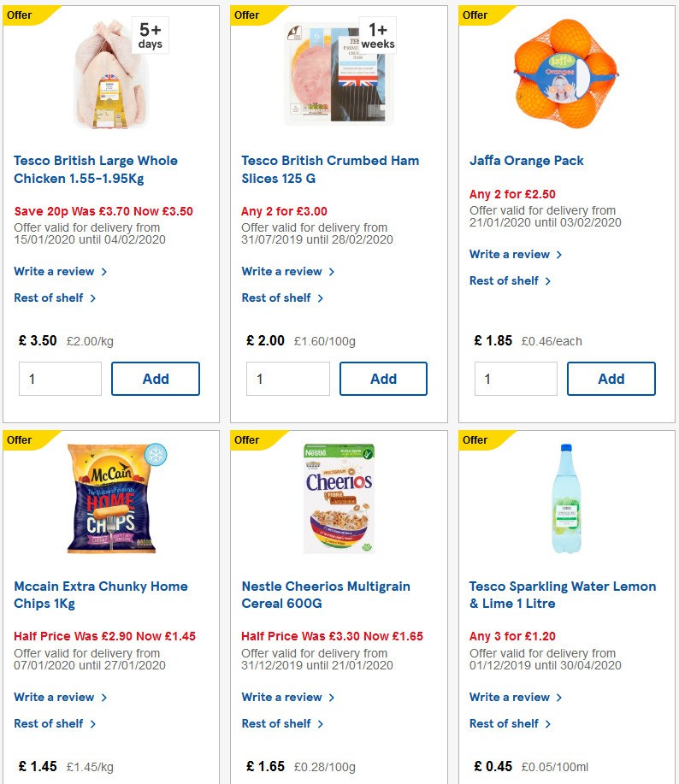Viewport: 679px width, 784px height.
Task: Select the quantity field for the whole chicken
Action: [60, 378]
